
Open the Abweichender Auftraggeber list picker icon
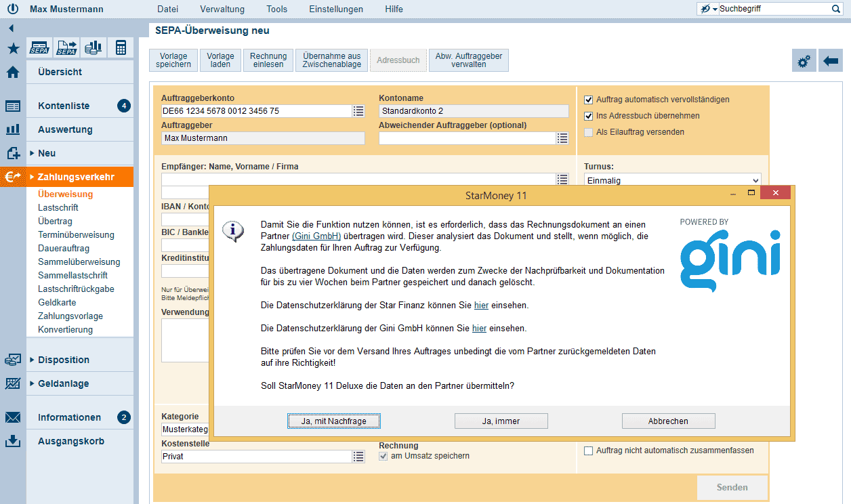pos(562,138)
